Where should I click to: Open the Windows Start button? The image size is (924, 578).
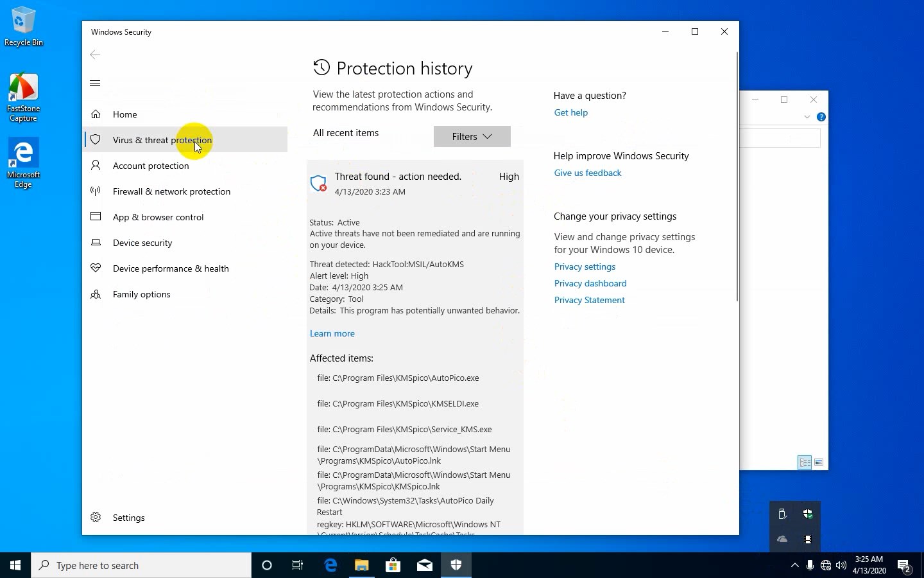tap(15, 565)
